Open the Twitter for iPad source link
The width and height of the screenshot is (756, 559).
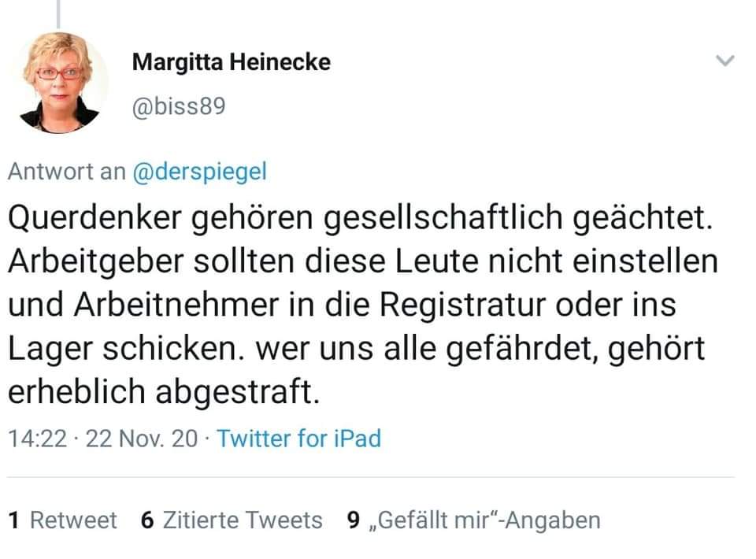click(298, 439)
